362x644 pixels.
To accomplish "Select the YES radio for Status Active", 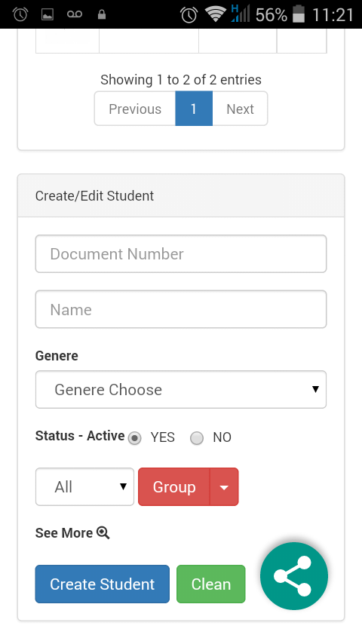I will coord(134,438).
